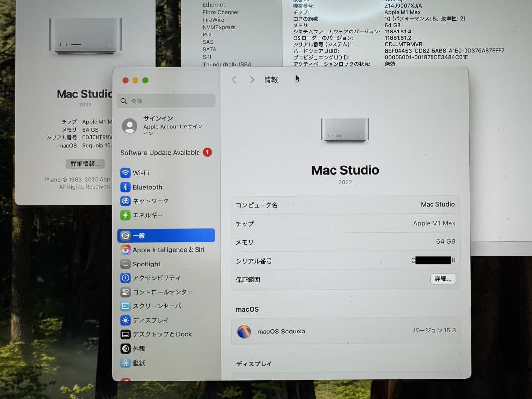Click the back arrow in 情報 pane
This screenshot has height=399, width=532.
[x=234, y=79]
